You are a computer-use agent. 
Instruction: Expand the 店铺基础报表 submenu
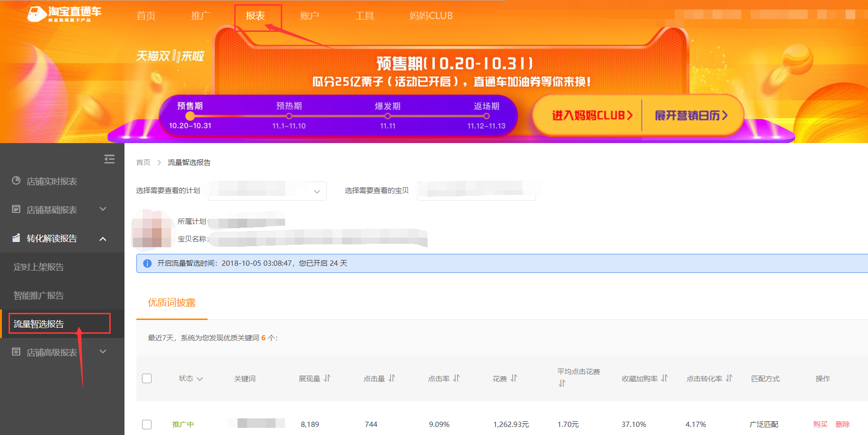coord(103,209)
